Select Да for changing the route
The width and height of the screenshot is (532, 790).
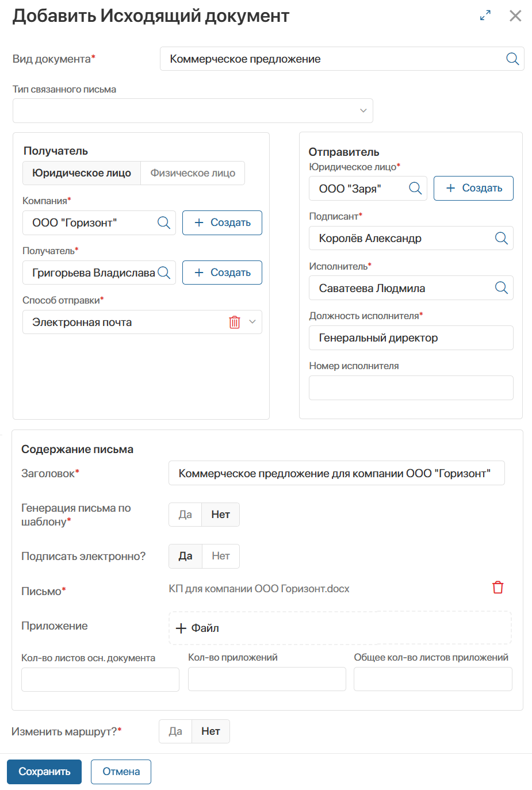(x=175, y=731)
